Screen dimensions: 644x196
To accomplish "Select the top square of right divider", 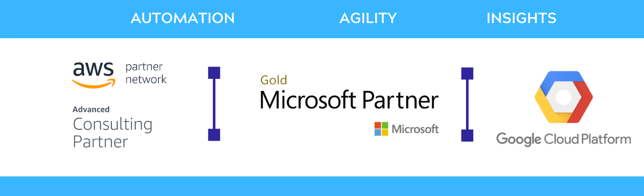I will pos(467,73).
